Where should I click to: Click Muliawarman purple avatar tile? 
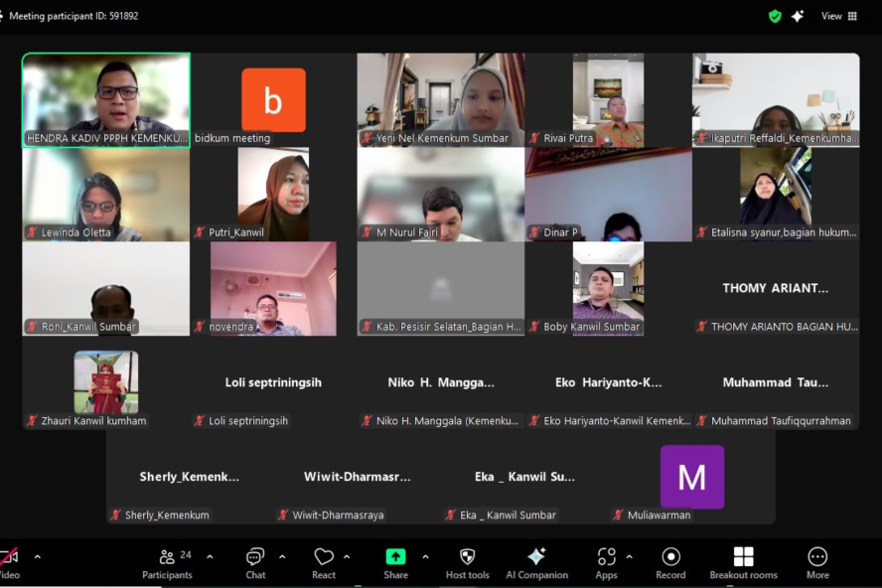tap(691, 477)
